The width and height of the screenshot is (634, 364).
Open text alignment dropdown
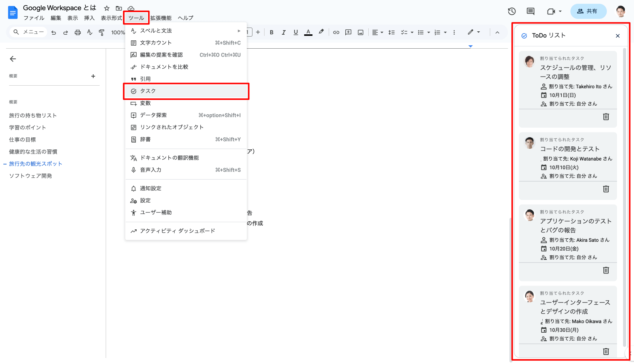click(378, 32)
